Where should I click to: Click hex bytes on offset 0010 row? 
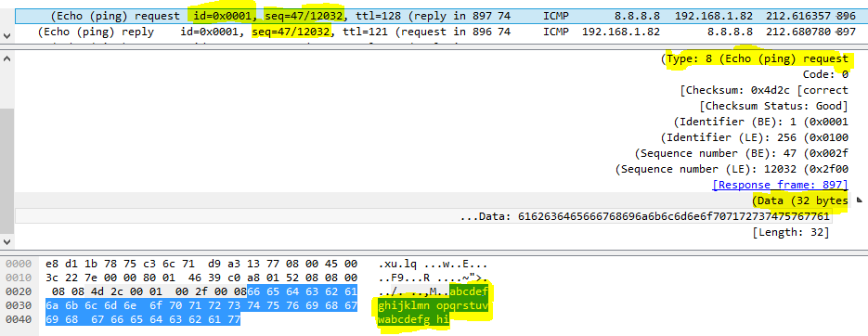[201, 278]
